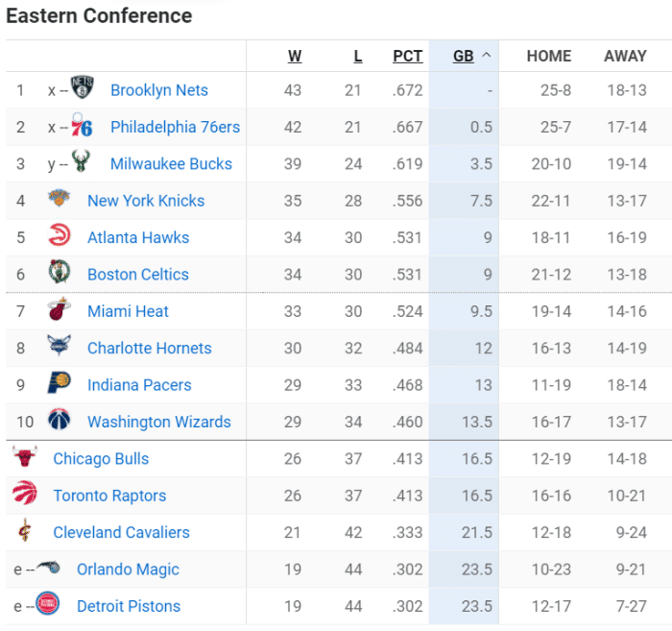672x631 pixels.
Task: Click the Orlando Magic team link
Action: [128, 570]
